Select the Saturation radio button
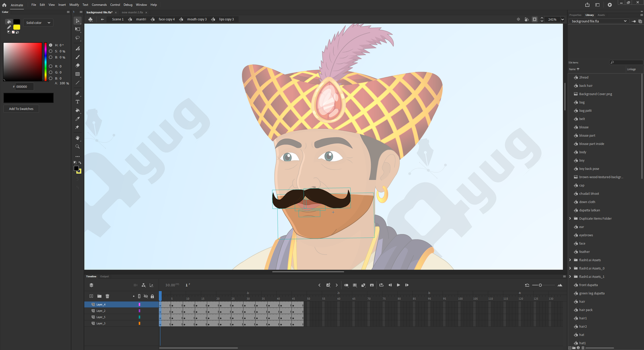 click(51, 51)
